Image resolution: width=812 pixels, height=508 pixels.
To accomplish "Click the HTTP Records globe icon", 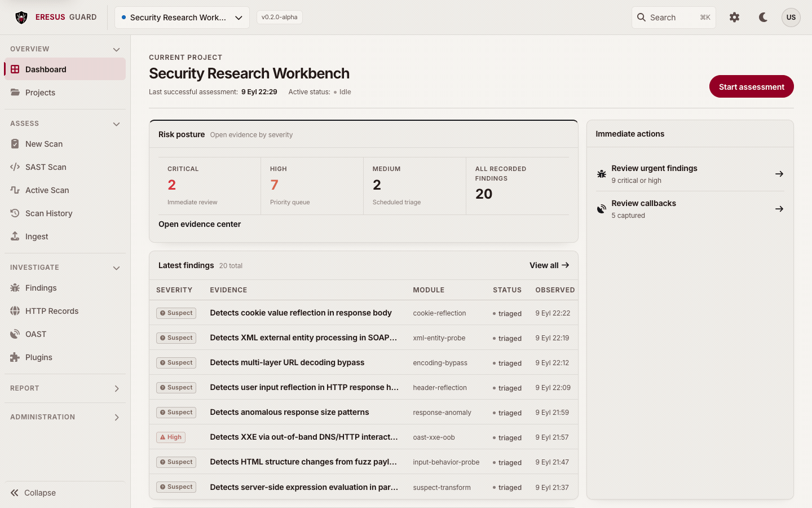I will tap(15, 311).
